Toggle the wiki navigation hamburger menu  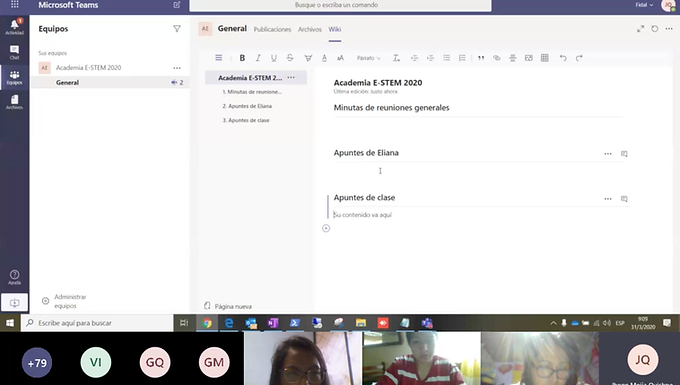(x=219, y=58)
